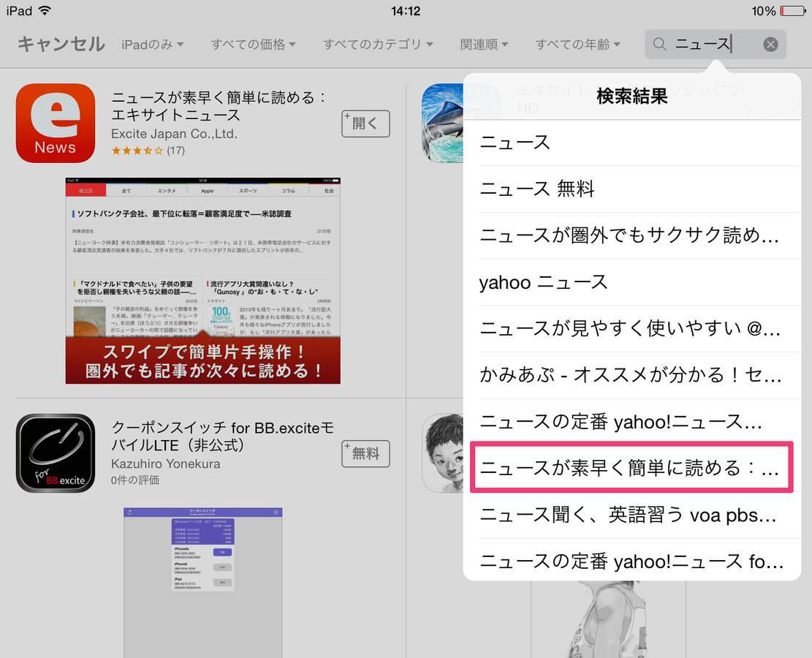812x658 pixels.
Task: Tap the 14:12 clock in the status bar
Action: (406, 11)
